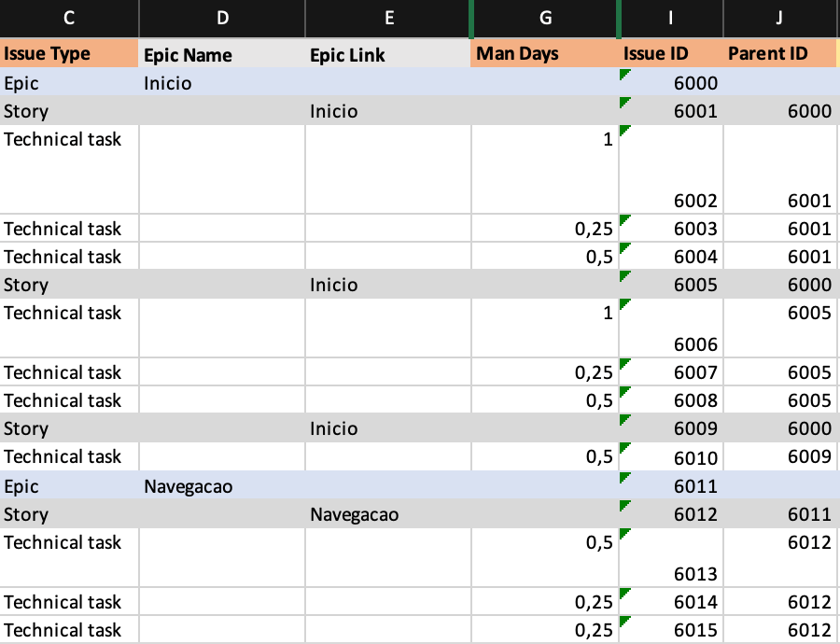This screenshot has height=644, width=840.
Task: Select Man Days 0,25 in row 6014
Action: coord(545,602)
